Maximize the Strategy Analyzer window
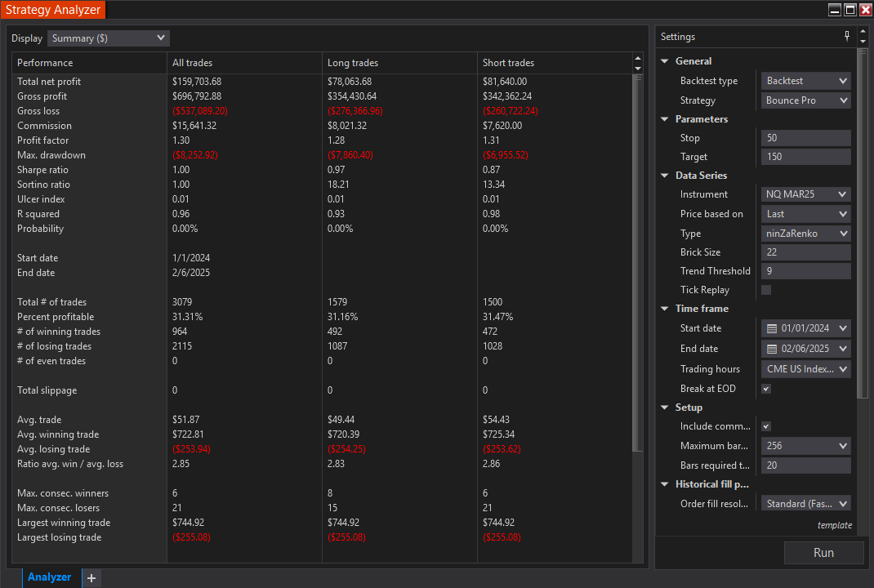Screen dimensions: 874x588 850,10
